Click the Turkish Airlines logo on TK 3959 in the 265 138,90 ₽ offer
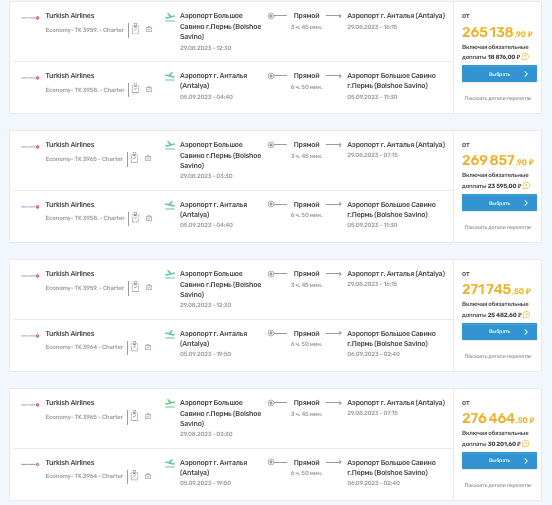 30,18
